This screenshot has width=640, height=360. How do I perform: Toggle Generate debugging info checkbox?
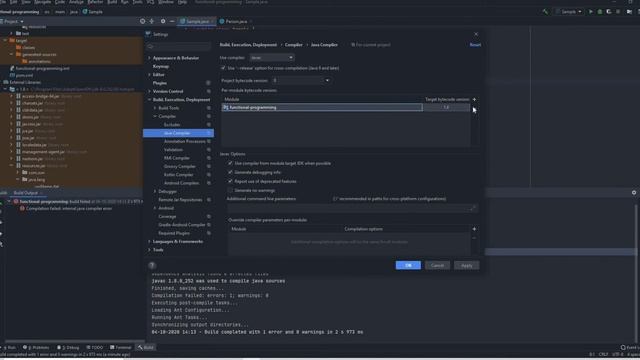pyautogui.click(x=230, y=172)
